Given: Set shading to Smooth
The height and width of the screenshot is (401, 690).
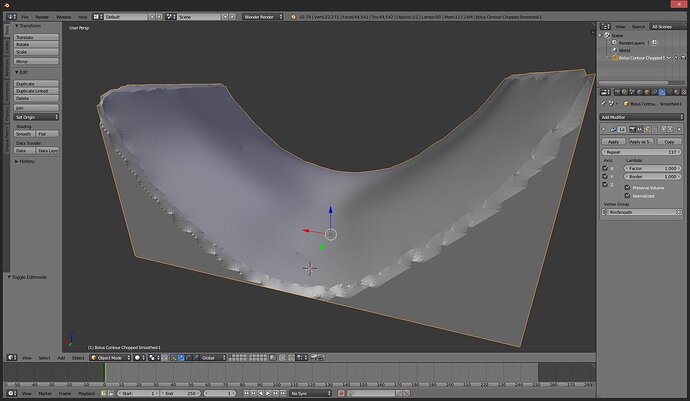Looking at the screenshot, I should 24,133.
